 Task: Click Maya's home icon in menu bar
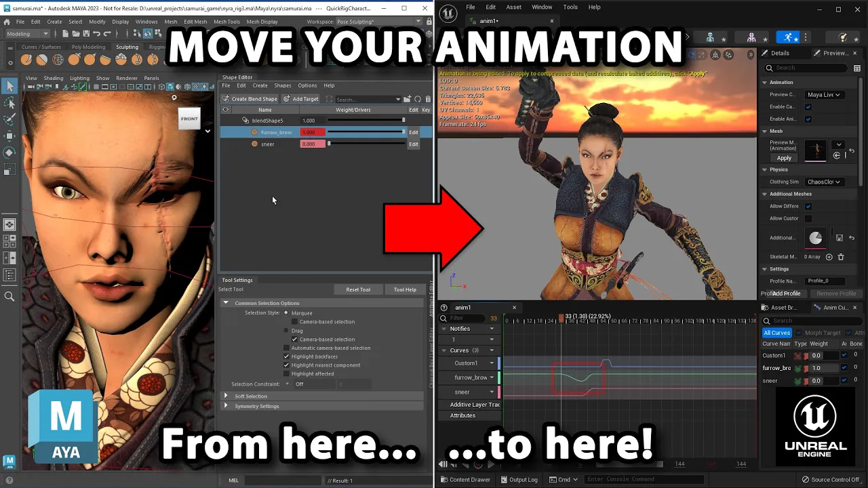7,22
